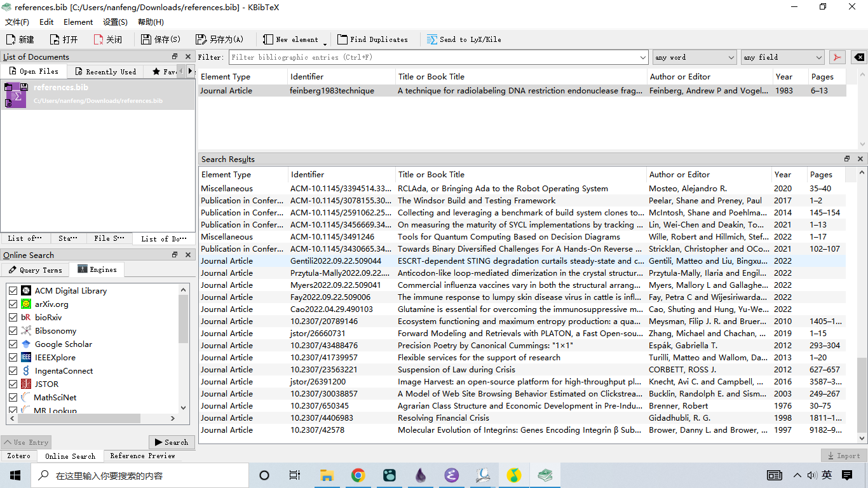Viewport: 868px width, 488px height.
Task: Toggle the Google Scholar engine checkbox
Action: coord(13,344)
